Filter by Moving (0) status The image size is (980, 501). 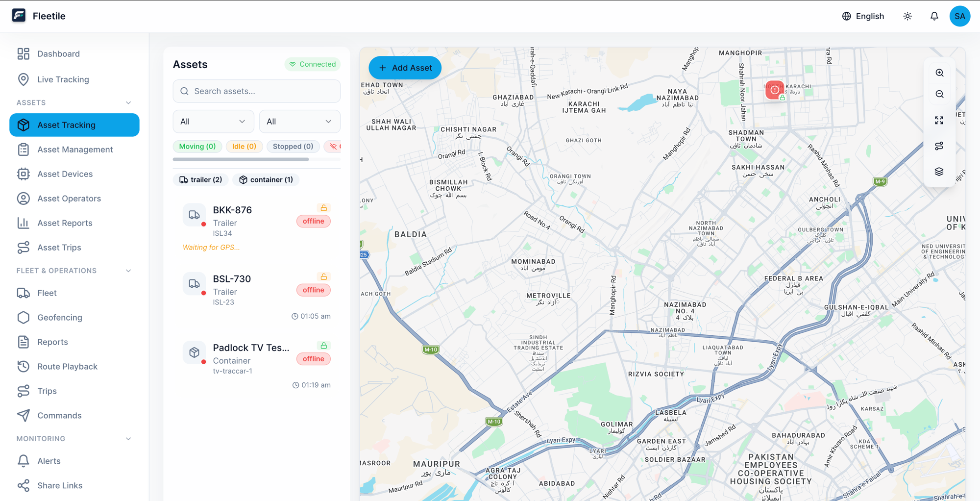[197, 147]
